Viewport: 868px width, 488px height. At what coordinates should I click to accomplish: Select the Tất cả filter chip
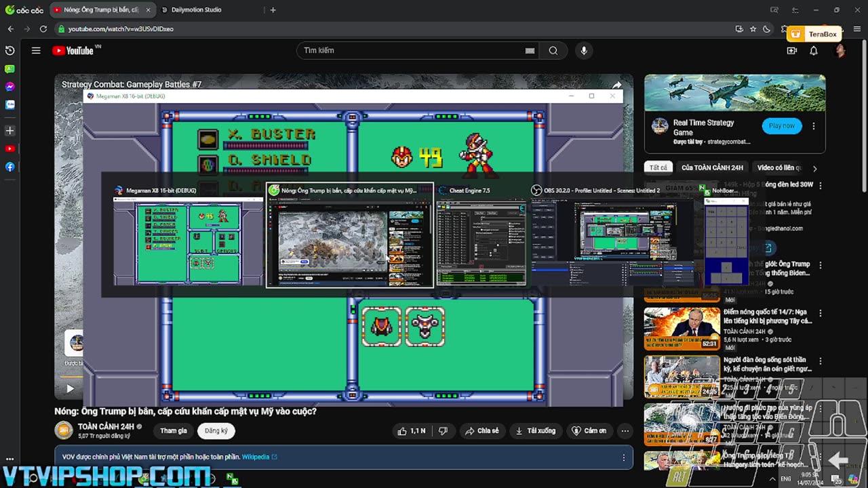click(x=658, y=167)
